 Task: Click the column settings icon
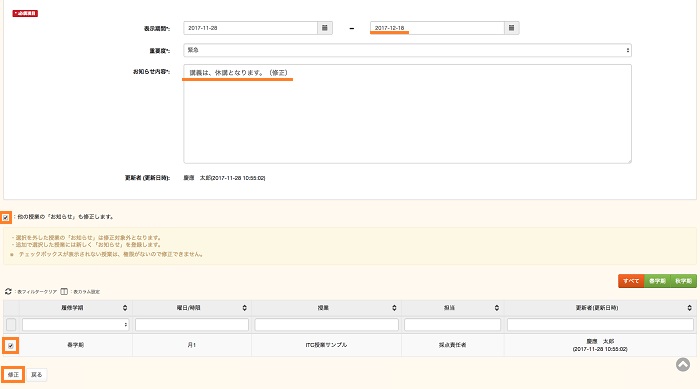click(64, 291)
